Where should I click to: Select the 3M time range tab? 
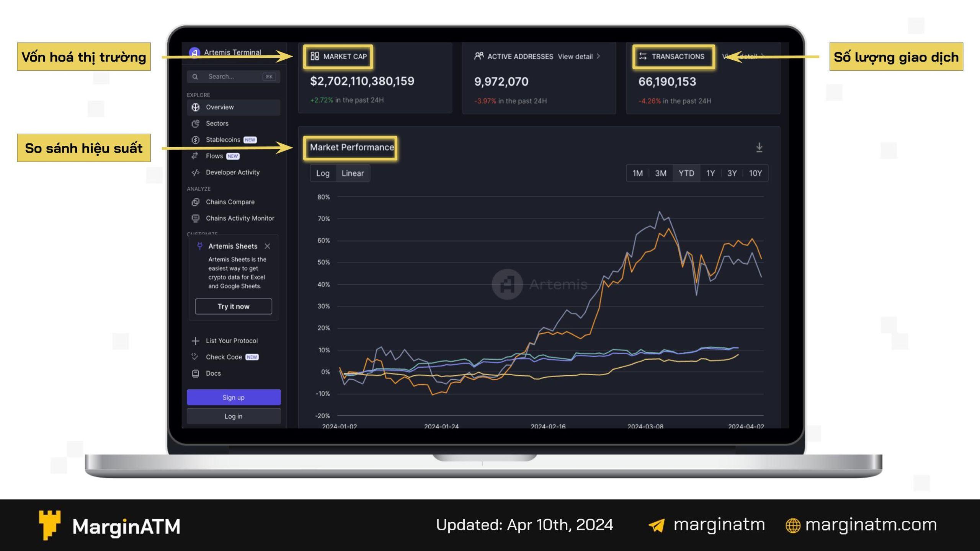coord(660,173)
